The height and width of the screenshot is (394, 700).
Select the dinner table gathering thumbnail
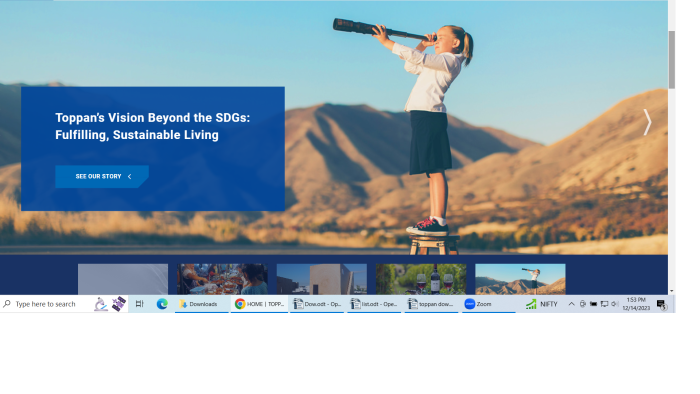222,279
